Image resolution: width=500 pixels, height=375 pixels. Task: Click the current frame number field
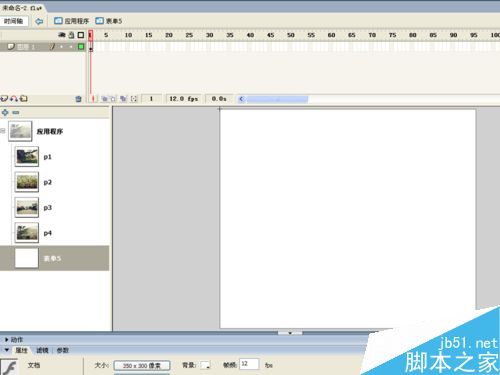pos(151,99)
